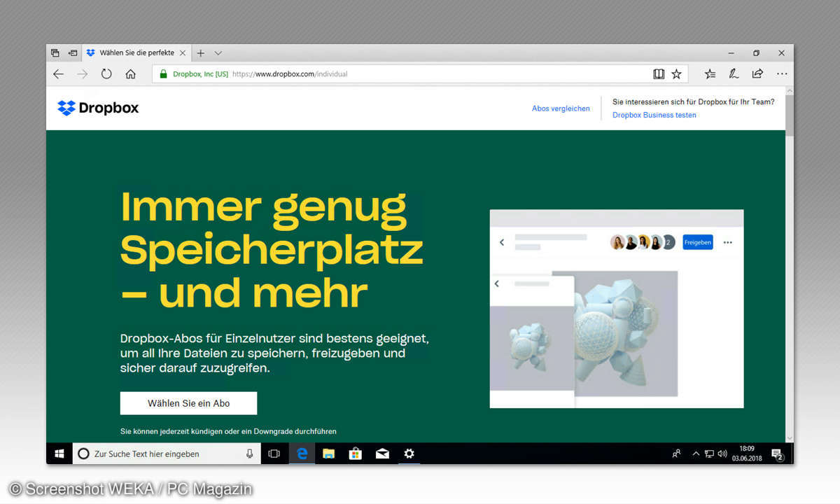The image size is (840, 504).
Task: Click the three-dot menu in preview image
Action: click(x=727, y=242)
